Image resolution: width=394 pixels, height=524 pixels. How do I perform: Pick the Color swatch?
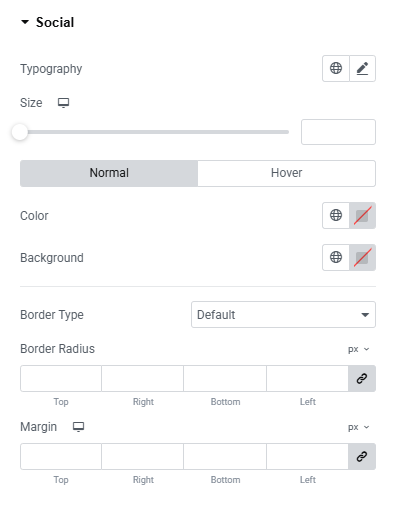point(363,216)
